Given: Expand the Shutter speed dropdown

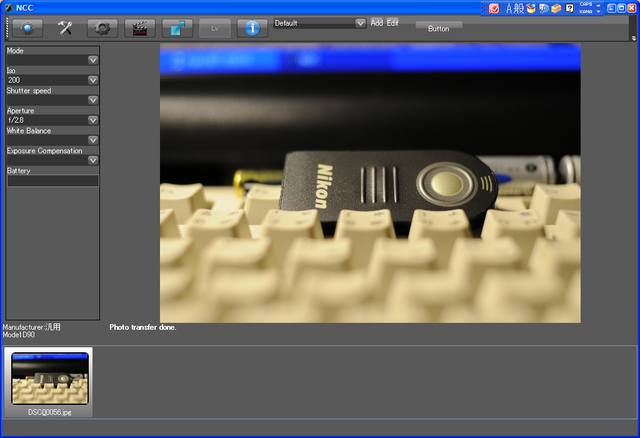Looking at the screenshot, I should click(93, 100).
